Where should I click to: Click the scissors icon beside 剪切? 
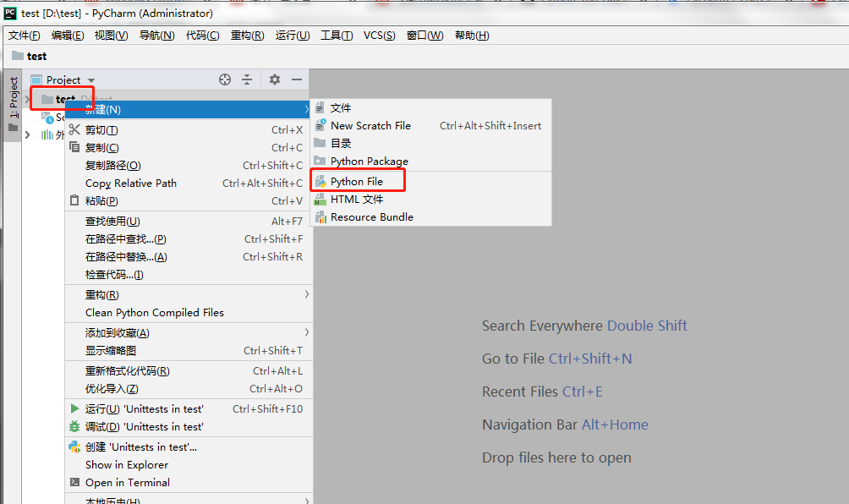tap(74, 129)
